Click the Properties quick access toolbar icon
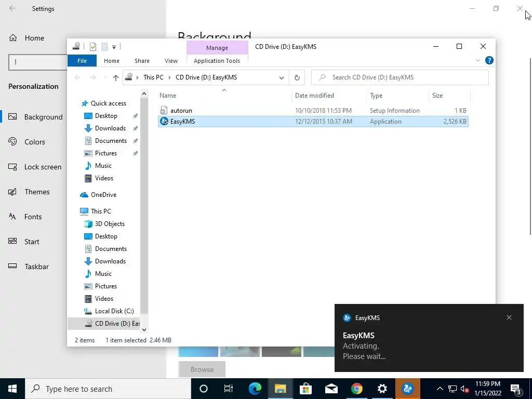Viewport: 532px width, 399px height. [93, 47]
